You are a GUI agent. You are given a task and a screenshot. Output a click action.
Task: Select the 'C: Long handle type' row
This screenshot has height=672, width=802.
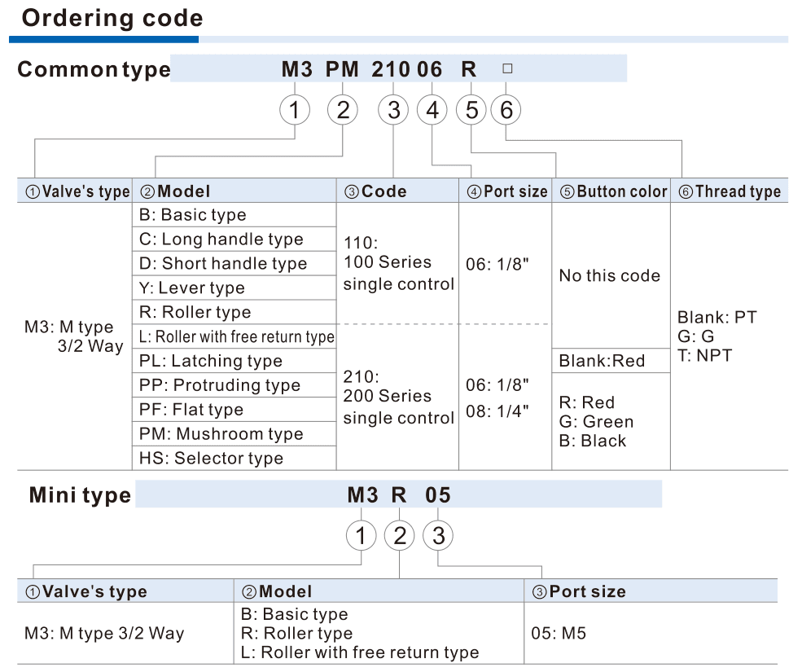(x=234, y=239)
